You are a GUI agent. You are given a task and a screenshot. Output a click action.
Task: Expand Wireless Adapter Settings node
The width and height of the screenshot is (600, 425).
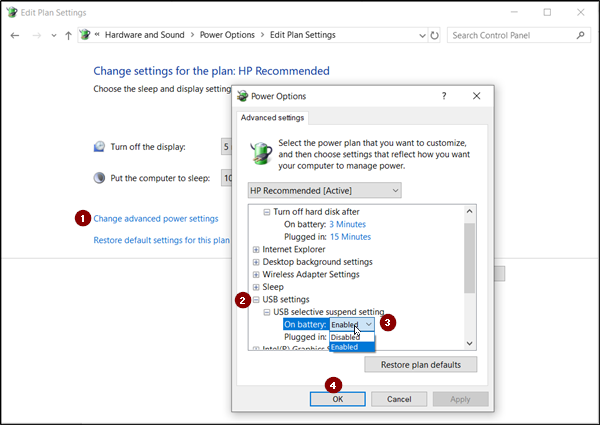(x=256, y=275)
